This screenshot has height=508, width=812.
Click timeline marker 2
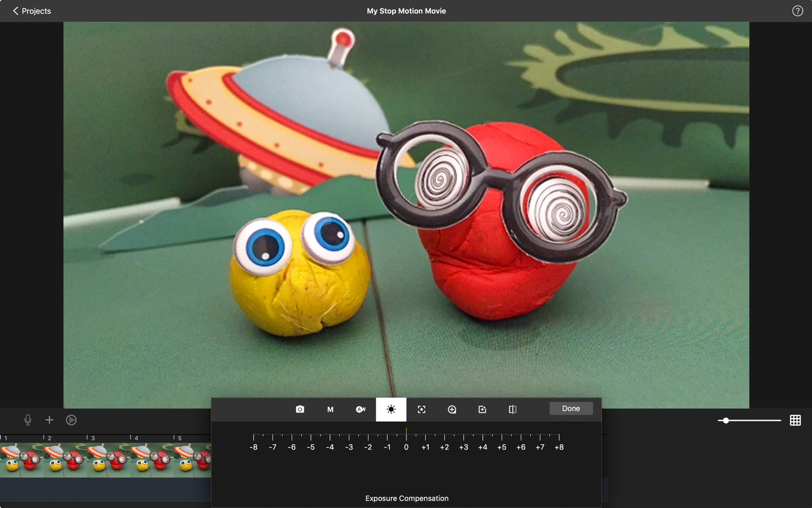49,438
